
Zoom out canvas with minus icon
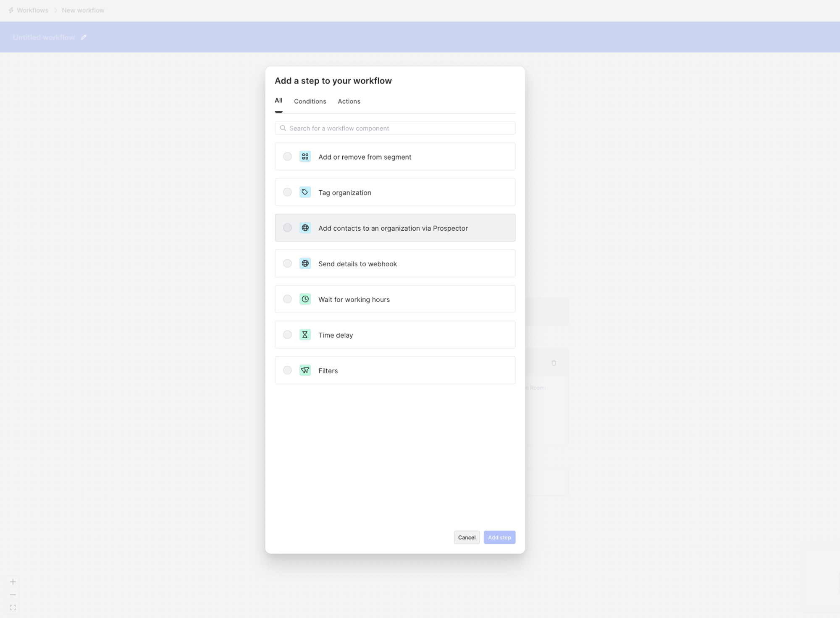coord(13,595)
